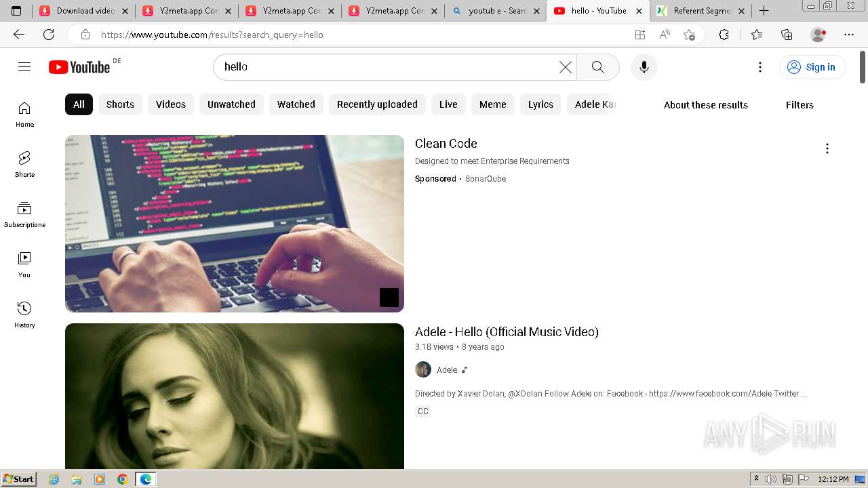Open Edge Settings and more menu

pyautogui.click(x=849, y=35)
